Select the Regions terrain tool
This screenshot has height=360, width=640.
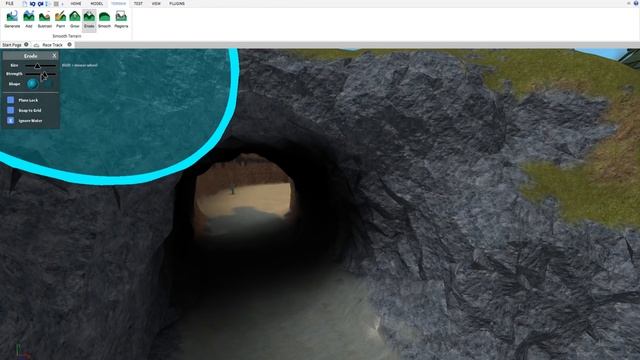(x=121, y=20)
